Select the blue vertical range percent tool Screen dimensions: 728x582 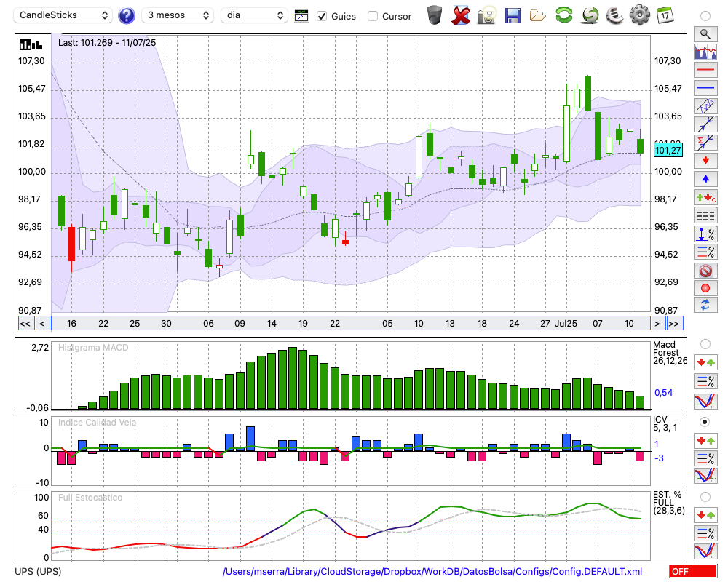(x=705, y=234)
